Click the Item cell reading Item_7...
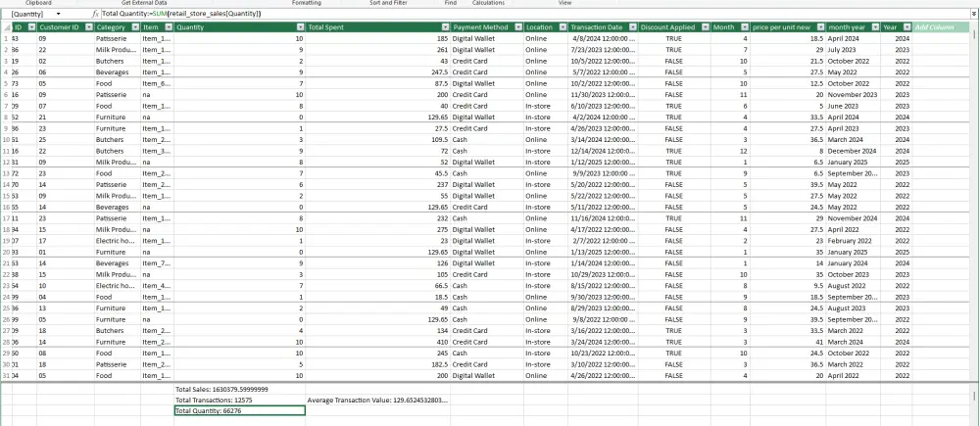 pos(157,263)
